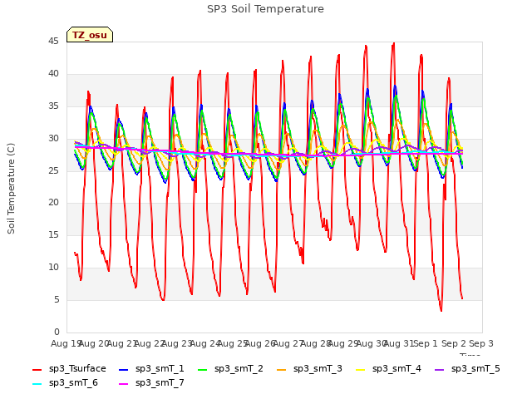
Task: Click the sp3_smT_3 legend label
Action: click(x=318, y=368)
